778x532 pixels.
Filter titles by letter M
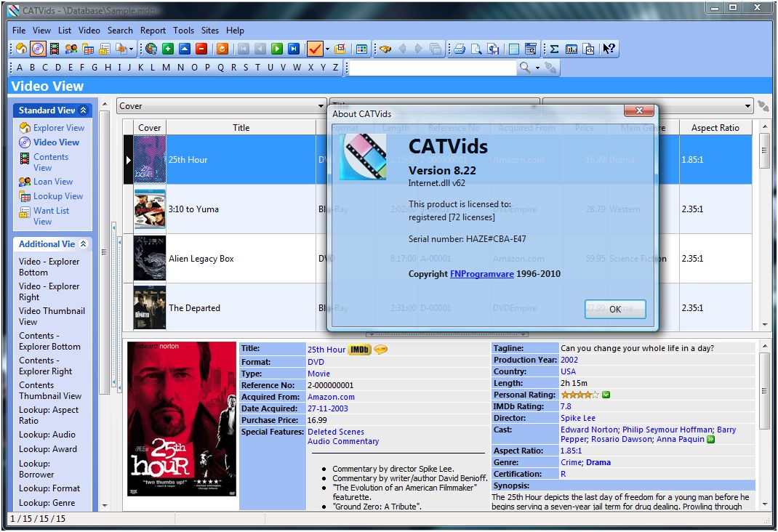tap(166, 68)
